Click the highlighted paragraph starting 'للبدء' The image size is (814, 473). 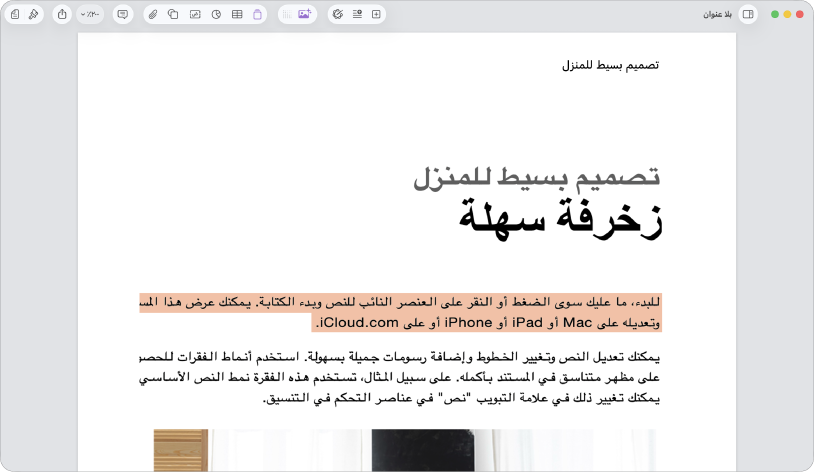point(400,313)
